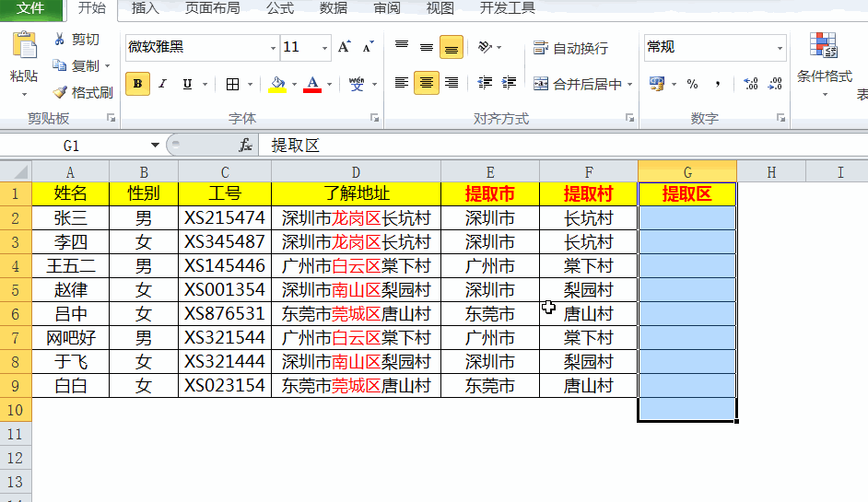Decrease the cell indent
The height and width of the screenshot is (502, 868).
point(485,83)
